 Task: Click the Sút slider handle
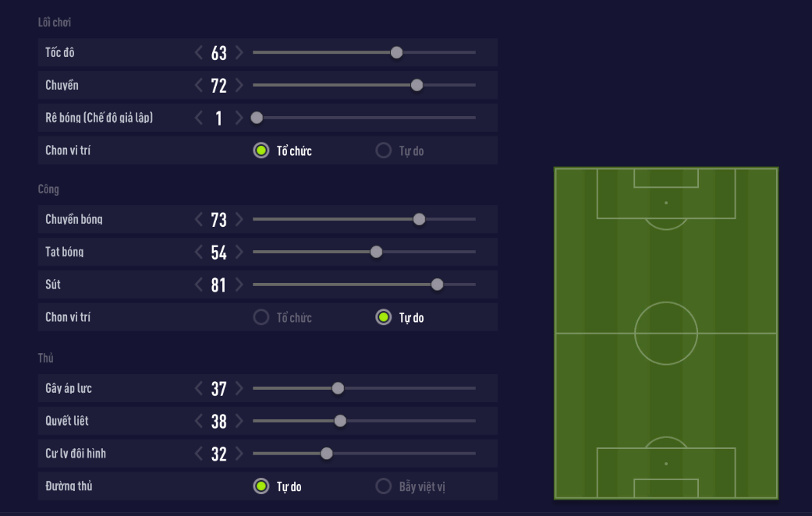click(437, 285)
